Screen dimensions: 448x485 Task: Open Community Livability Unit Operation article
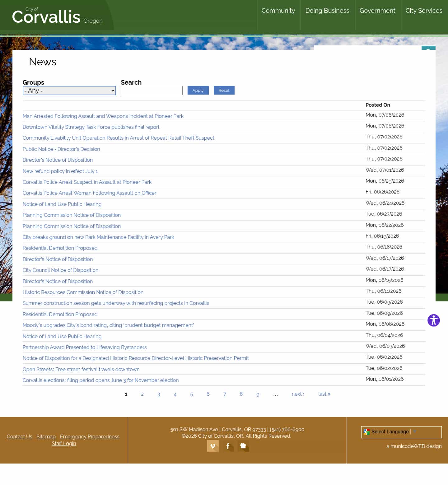118,138
